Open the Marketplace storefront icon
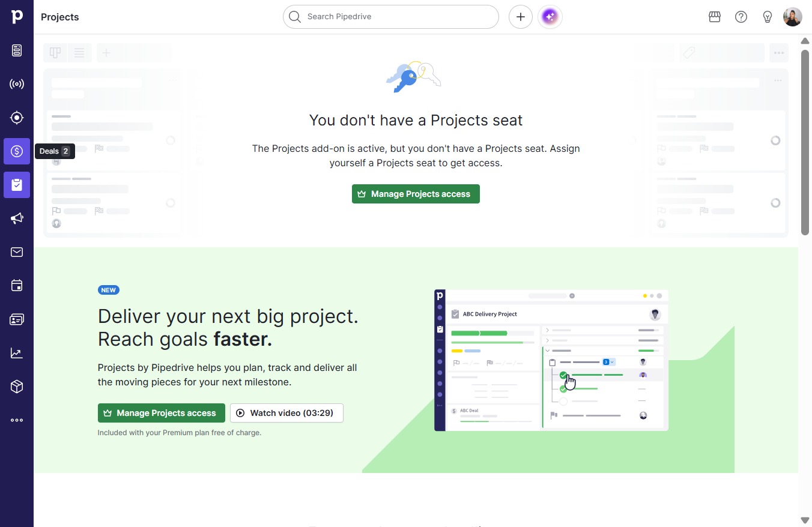The height and width of the screenshot is (527, 812). [x=715, y=17]
